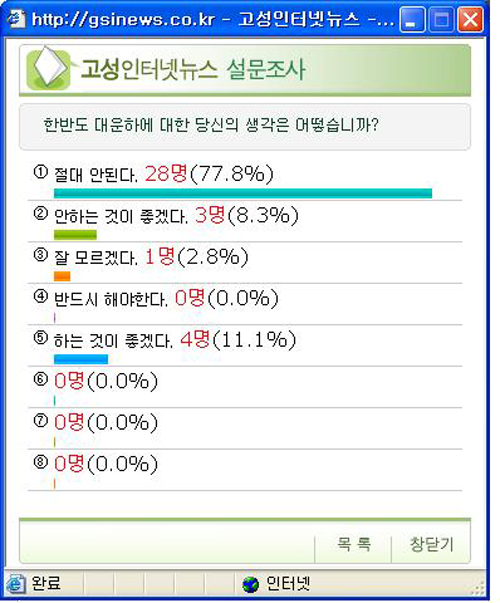Click the resize grip in status bar corner
This screenshot has width=500, height=603.
(x=478, y=587)
